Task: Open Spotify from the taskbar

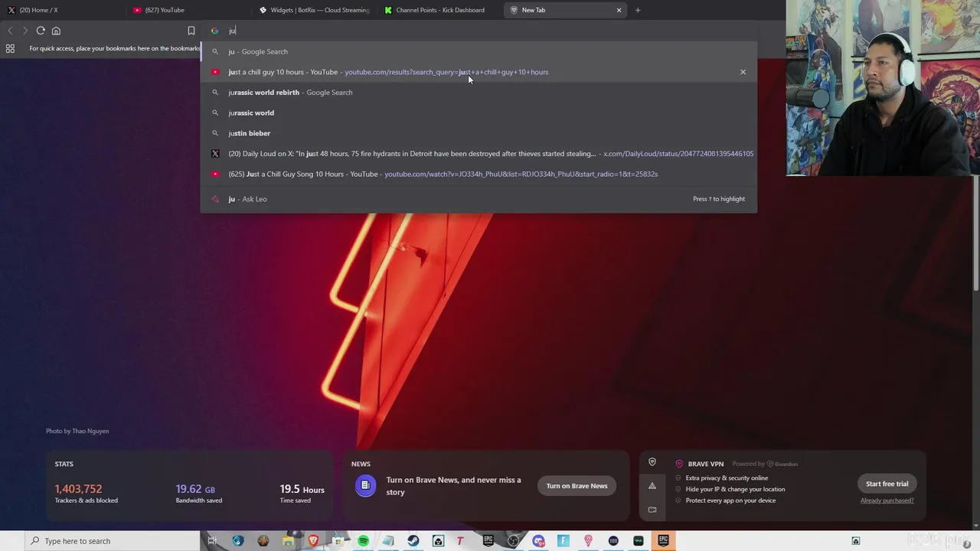Action: (363, 541)
